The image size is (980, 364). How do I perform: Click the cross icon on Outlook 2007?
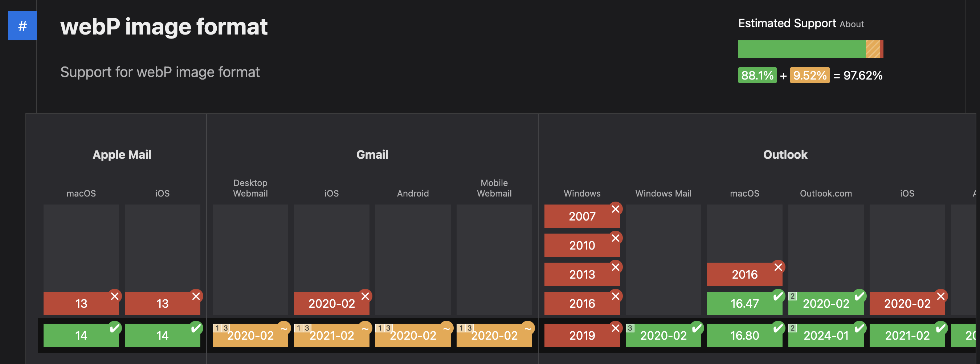tap(616, 208)
